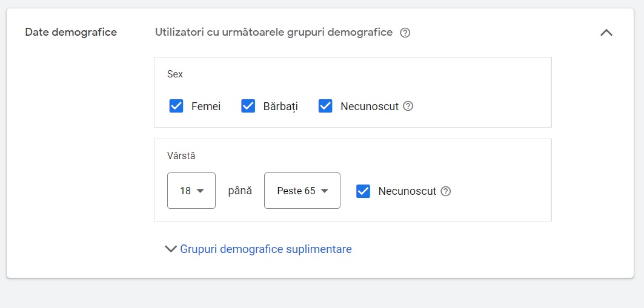
Task: Expand chevron beside Grupuri demografice suplimentare
Action: point(170,249)
